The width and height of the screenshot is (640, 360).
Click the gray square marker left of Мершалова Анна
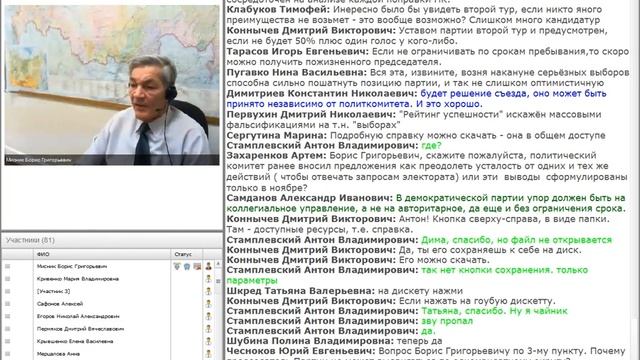click(x=7, y=353)
